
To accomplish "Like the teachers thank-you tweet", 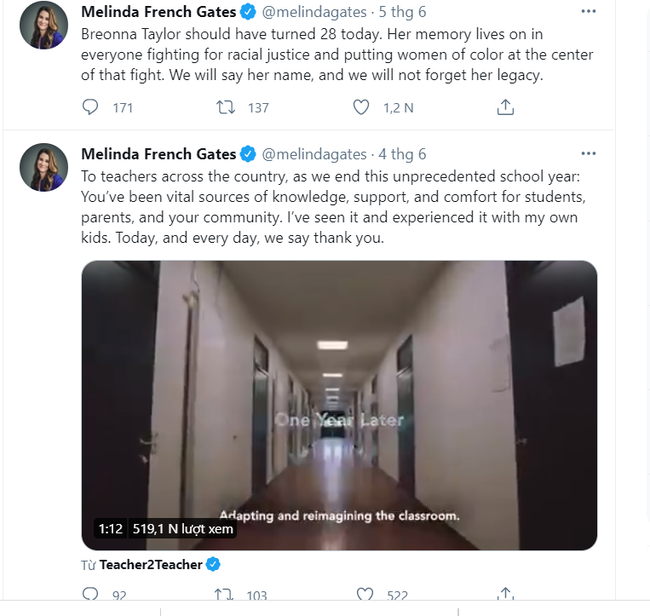I will click(365, 595).
